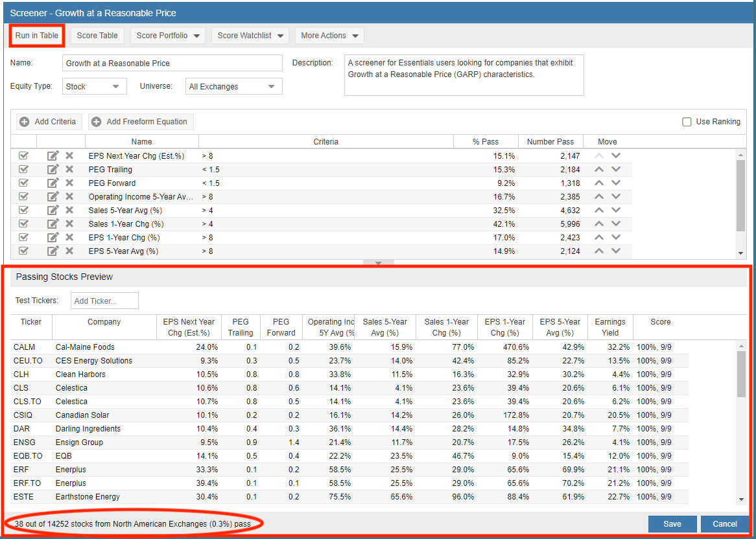Move Sales 1-Year Chg criteria up

click(x=599, y=224)
